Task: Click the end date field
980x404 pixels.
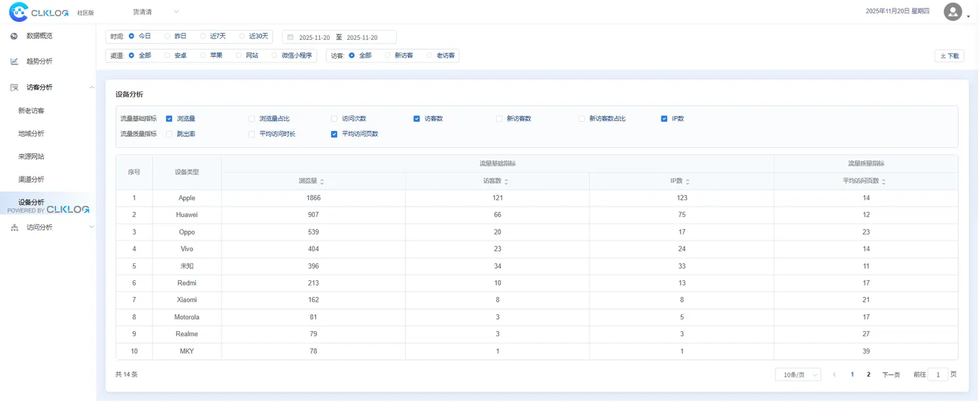Action: [363, 37]
